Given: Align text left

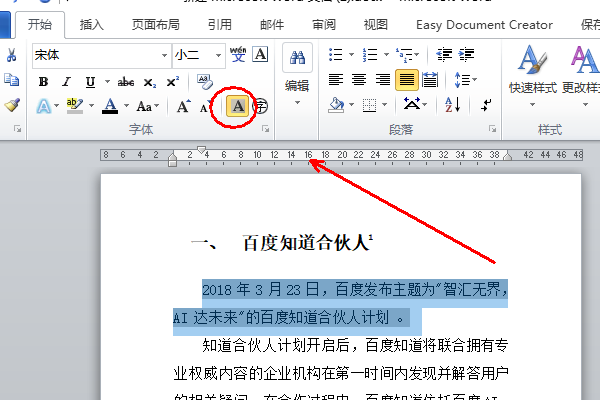Looking at the screenshot, I should 336,80.
